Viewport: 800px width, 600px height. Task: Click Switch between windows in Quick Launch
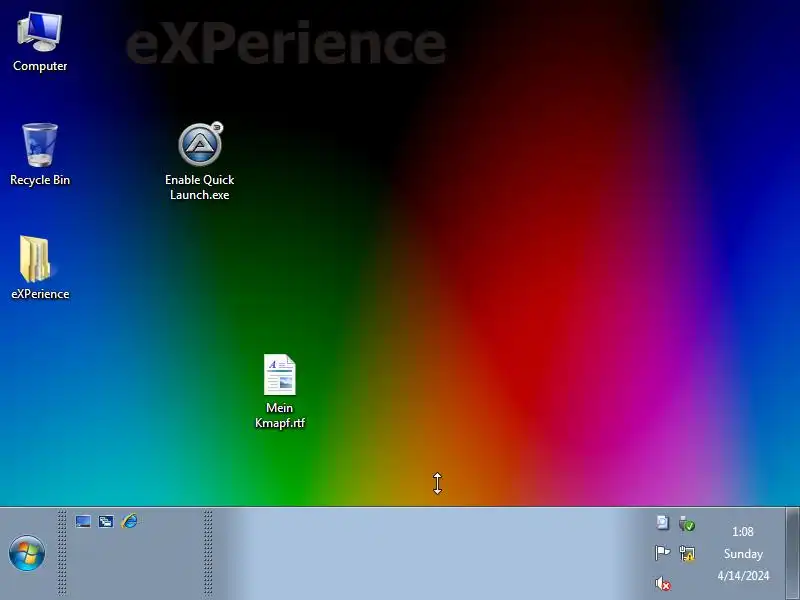(x=106, y=521)
